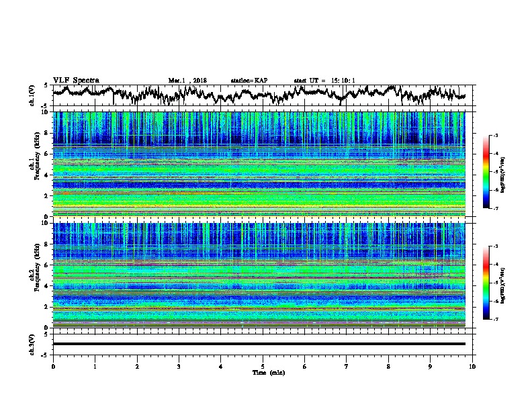The width and height of the screenshot is (532, 411).
Task: Click the ch.1 spectrogram color scale bar
Action: coord(486,172)
